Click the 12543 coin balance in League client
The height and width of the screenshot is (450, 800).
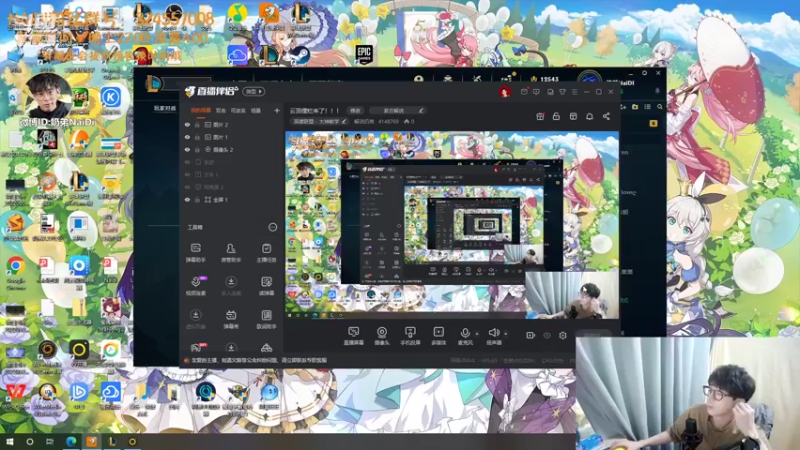[544, 79]
